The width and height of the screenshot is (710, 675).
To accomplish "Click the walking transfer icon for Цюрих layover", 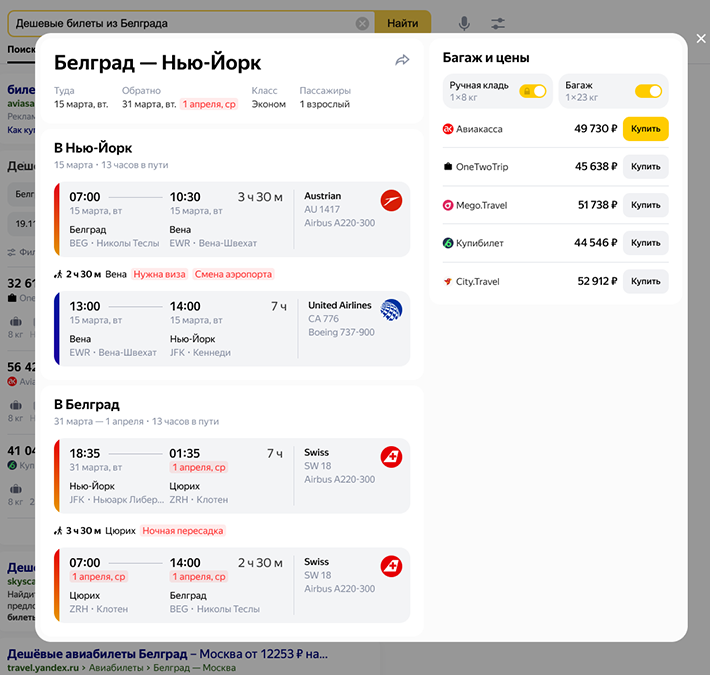I will (x=58, y=531).
